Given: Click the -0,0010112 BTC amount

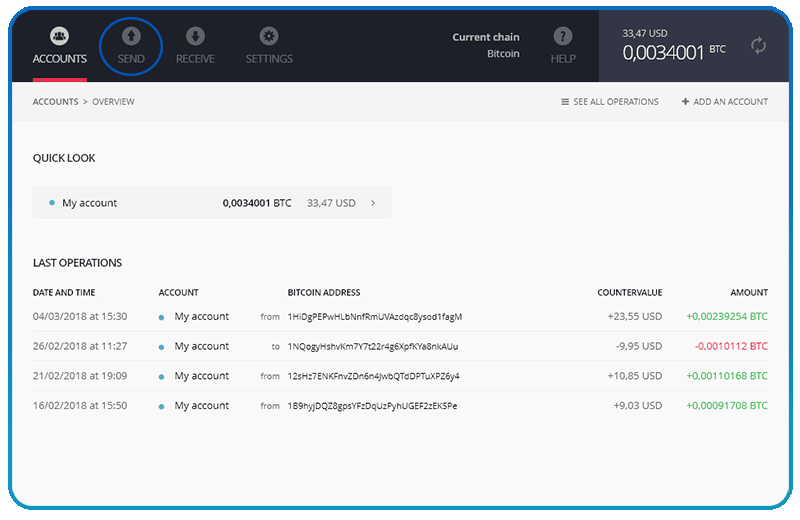Looking at the screenshot, I should tap(731, 346).
